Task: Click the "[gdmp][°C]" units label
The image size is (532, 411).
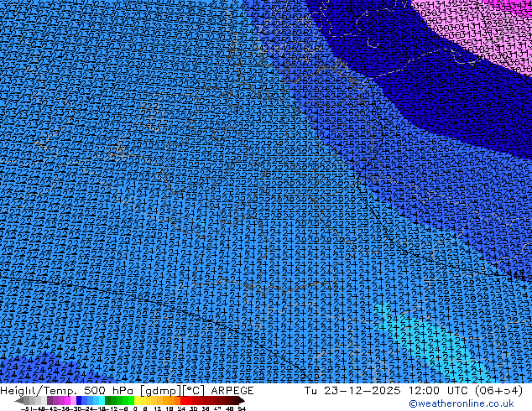Action: (173, 391)
